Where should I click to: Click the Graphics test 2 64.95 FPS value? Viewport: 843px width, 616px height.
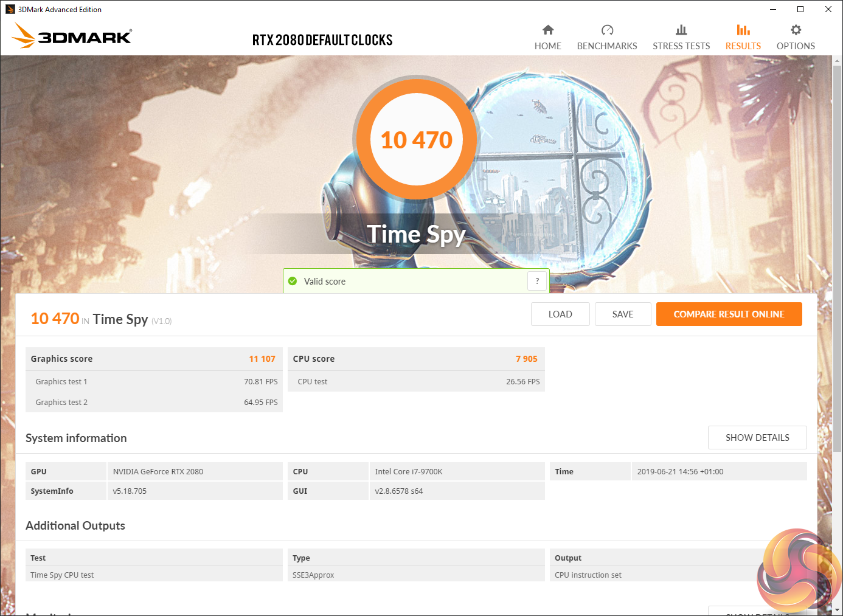[x=261, y=403]
